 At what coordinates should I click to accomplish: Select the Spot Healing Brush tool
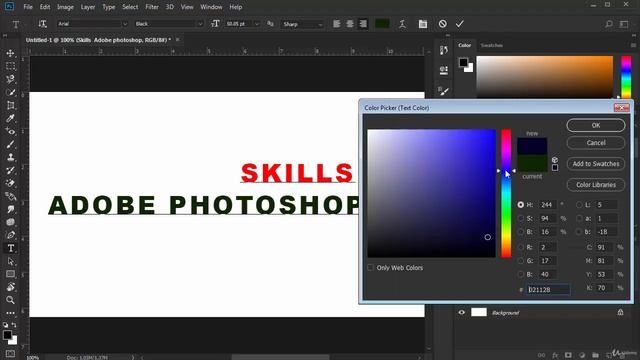pyautogui.click(x=11, y=131)
